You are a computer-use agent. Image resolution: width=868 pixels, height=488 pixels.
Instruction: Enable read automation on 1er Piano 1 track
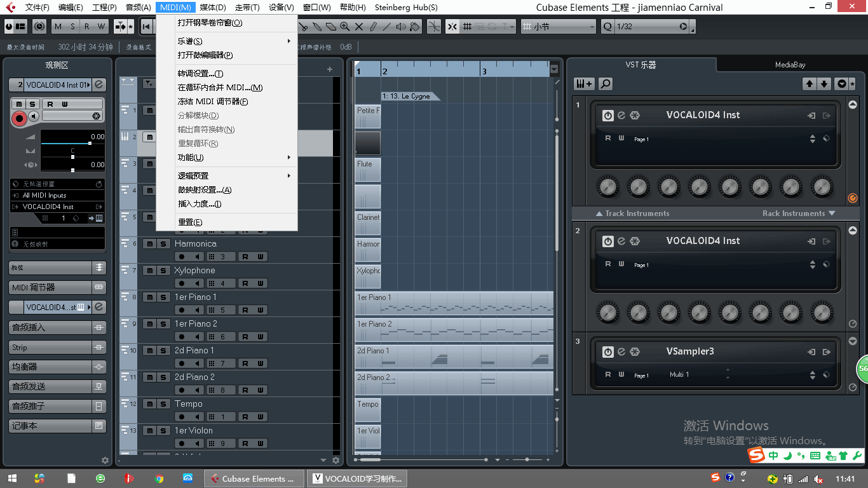pos(245,310)
